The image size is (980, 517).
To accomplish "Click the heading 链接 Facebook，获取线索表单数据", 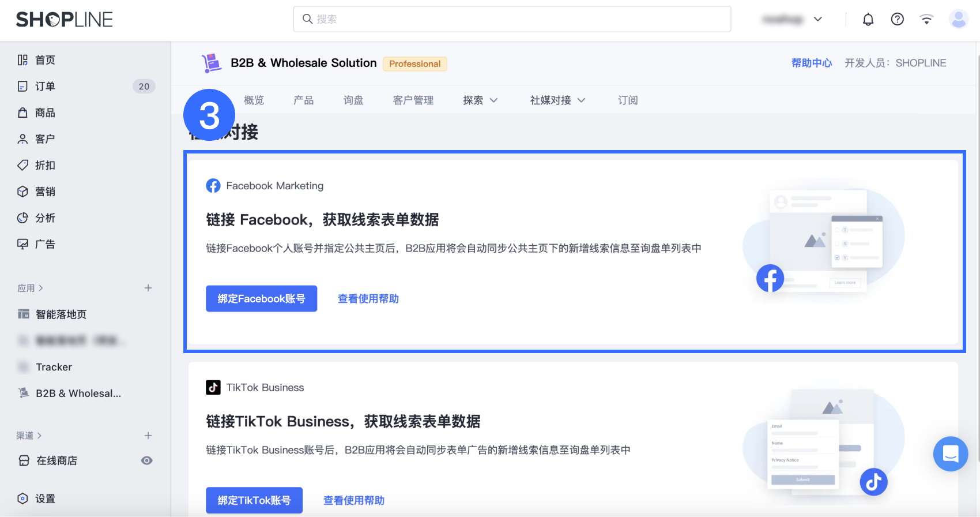I will tap(322, 220).
